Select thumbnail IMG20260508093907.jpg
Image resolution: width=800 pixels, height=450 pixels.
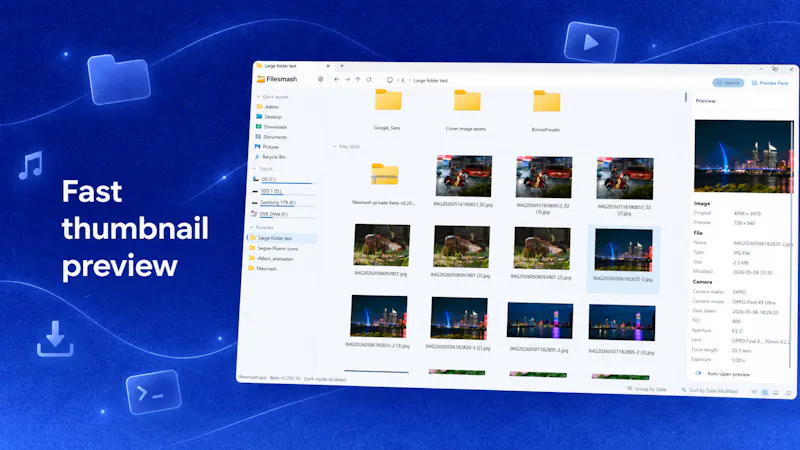pyautogui.click(x=382, y=245)
